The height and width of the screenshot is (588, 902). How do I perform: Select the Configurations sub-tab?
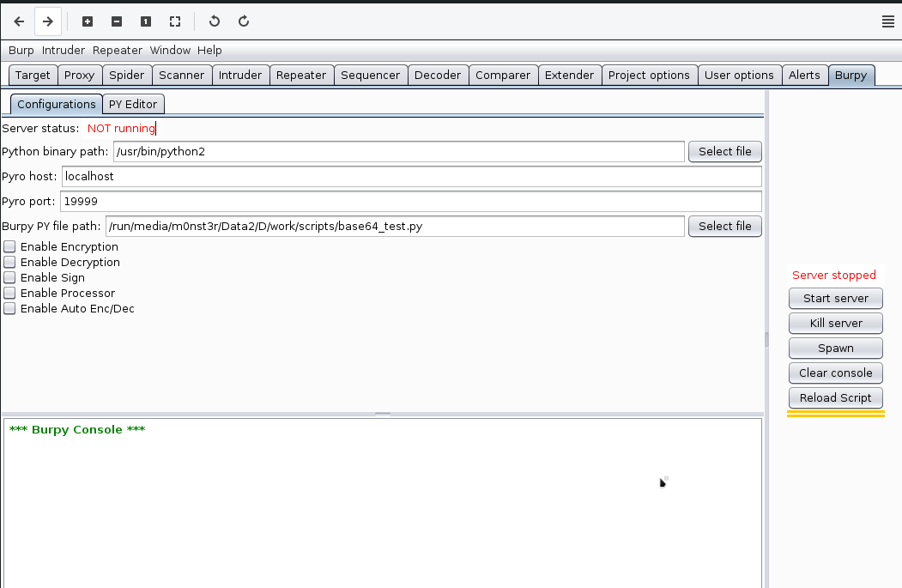pyautogui.click(x=57, y=104)
